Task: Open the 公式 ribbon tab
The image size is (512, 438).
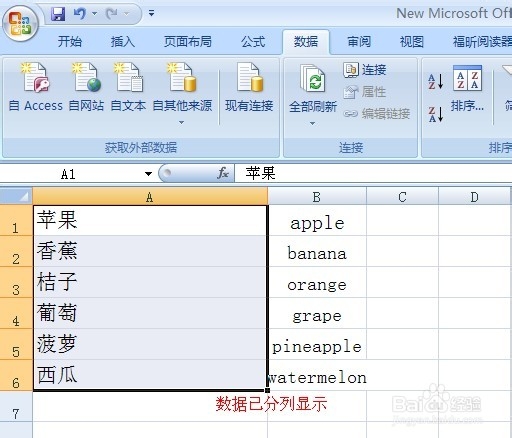Action: (x=253, y=42)
